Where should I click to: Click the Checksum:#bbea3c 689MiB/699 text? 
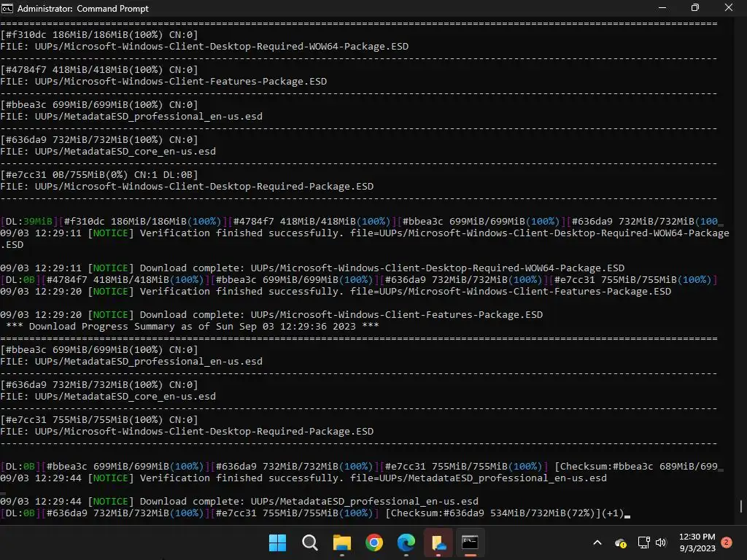(636, 467)
